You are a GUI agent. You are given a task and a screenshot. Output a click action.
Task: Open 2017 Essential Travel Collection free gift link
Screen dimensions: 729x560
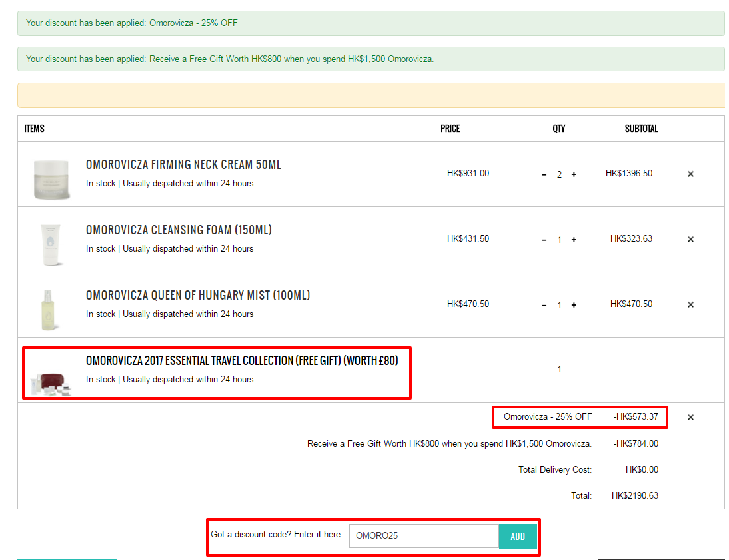pyautogui.click(x=243, y=361)
